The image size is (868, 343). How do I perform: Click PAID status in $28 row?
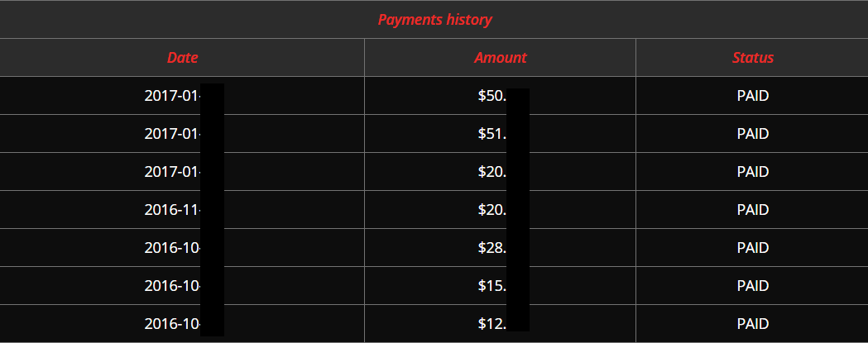753,248
